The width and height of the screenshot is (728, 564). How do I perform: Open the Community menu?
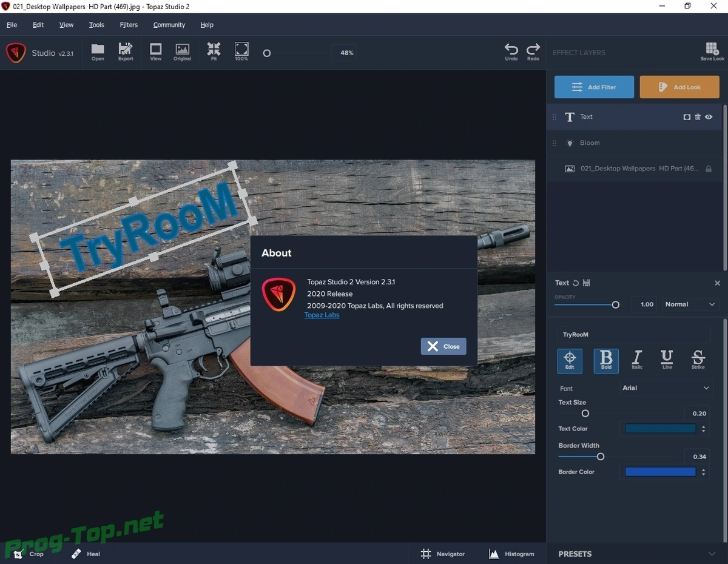[x=169, y=25]
